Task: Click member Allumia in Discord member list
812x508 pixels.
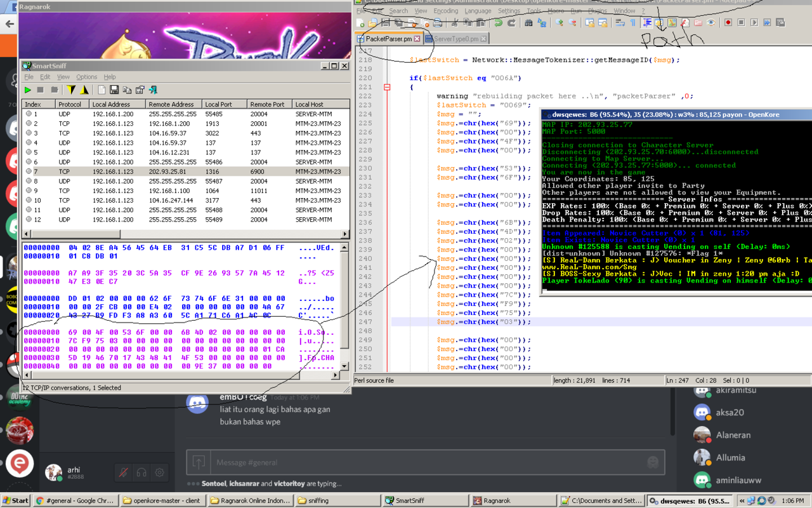Action: pyautogui.click(x=730, y=457)
